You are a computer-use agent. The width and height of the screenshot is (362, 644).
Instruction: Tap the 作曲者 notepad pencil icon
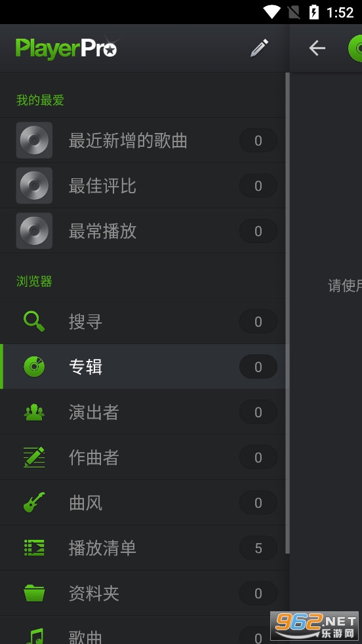coord(34,457)
